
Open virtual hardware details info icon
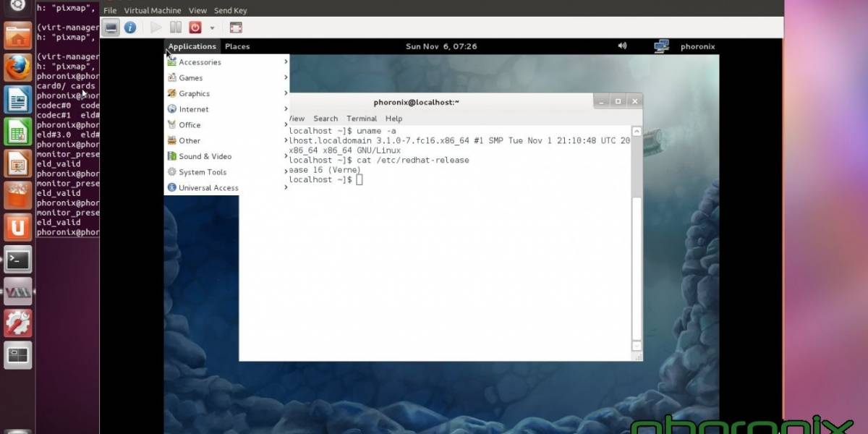[130, 27]
